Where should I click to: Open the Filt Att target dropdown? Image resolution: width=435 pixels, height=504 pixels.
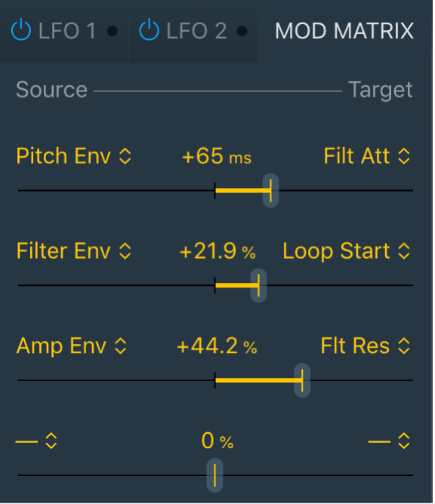tap(367, 156)
